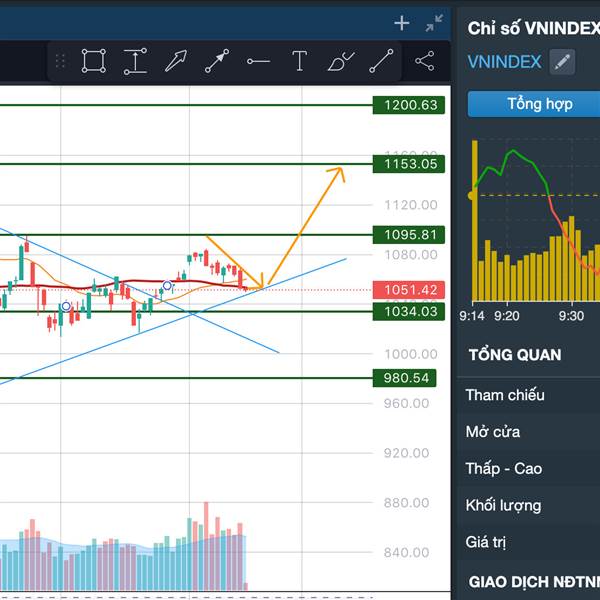Add a new chart with plus icon
Image resolution: width=600 pixels, height=600 pixels.
click(401, 23)
